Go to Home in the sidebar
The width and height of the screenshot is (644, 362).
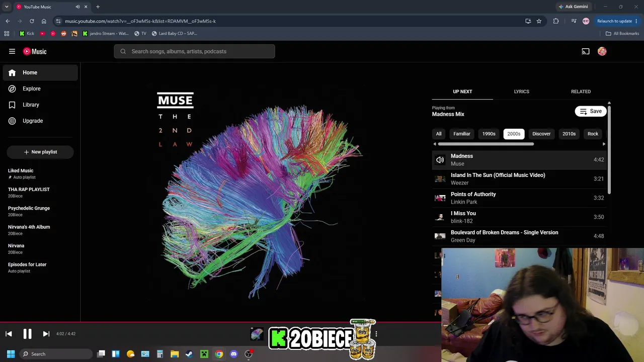tap(40, 72)
